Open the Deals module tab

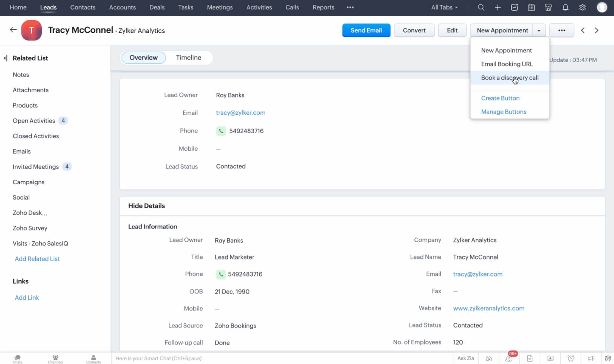pyautogui.click(x=157, y=7)
